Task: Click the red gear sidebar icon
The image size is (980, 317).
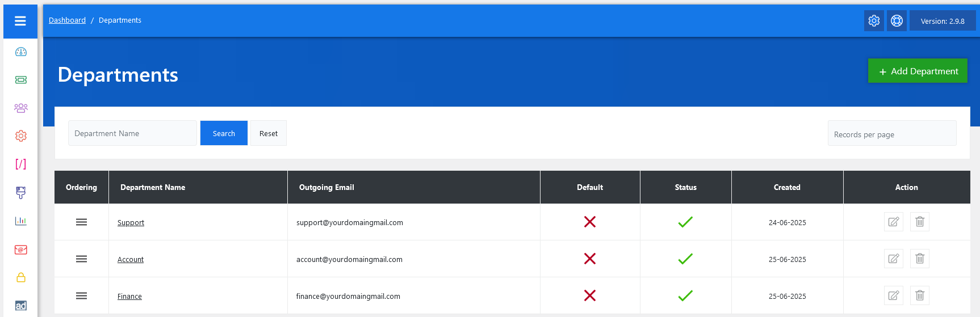Action: (x=21, y=136)
